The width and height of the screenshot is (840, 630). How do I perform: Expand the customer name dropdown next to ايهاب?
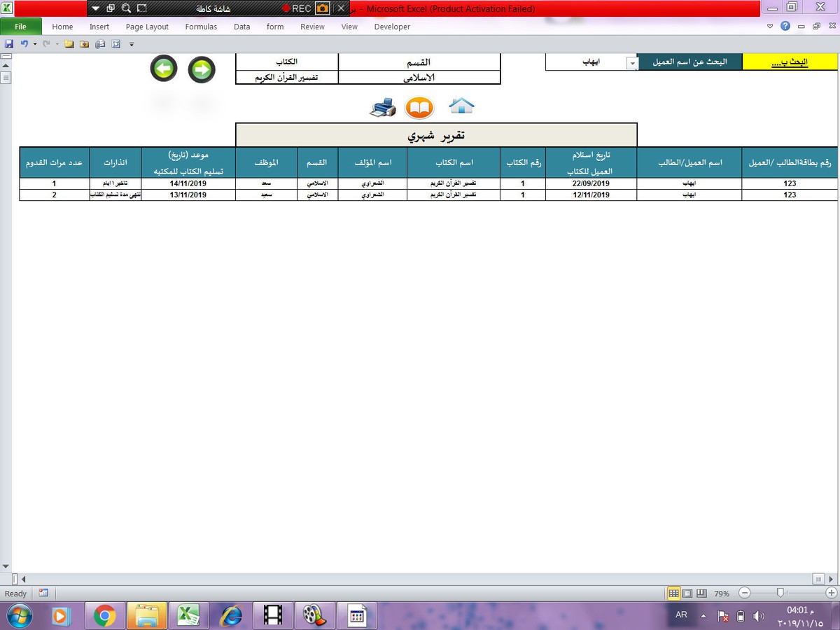tap(632, 63)
